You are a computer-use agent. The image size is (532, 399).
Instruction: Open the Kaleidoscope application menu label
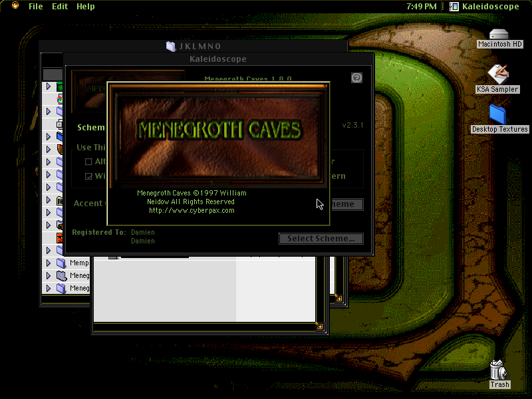pos(491,7)
